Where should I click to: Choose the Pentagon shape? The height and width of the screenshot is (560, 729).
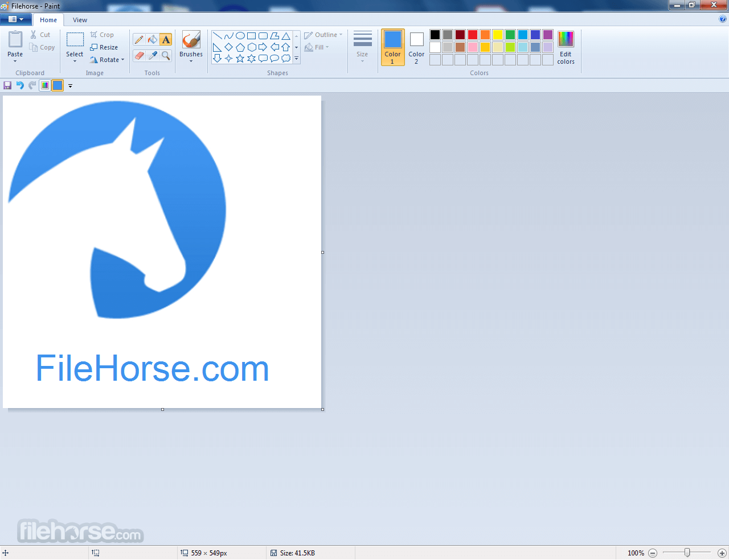pos(240,47)
